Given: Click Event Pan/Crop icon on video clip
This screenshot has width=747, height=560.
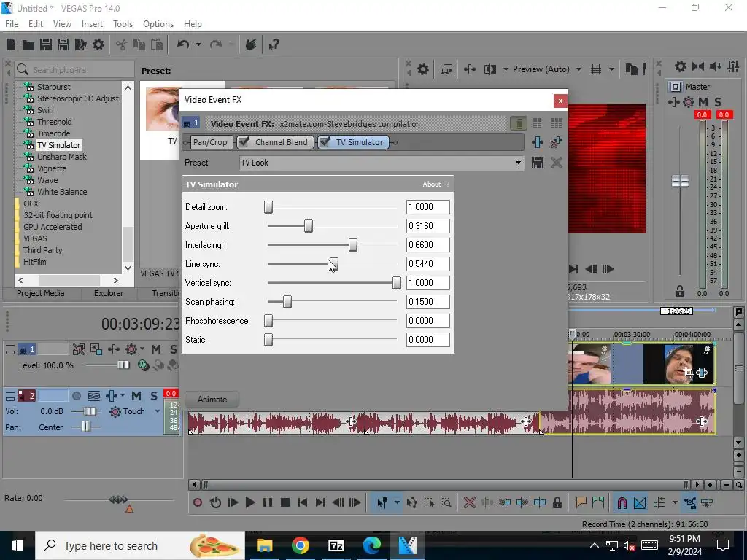Looking at the screenshot, I should 688,373.
